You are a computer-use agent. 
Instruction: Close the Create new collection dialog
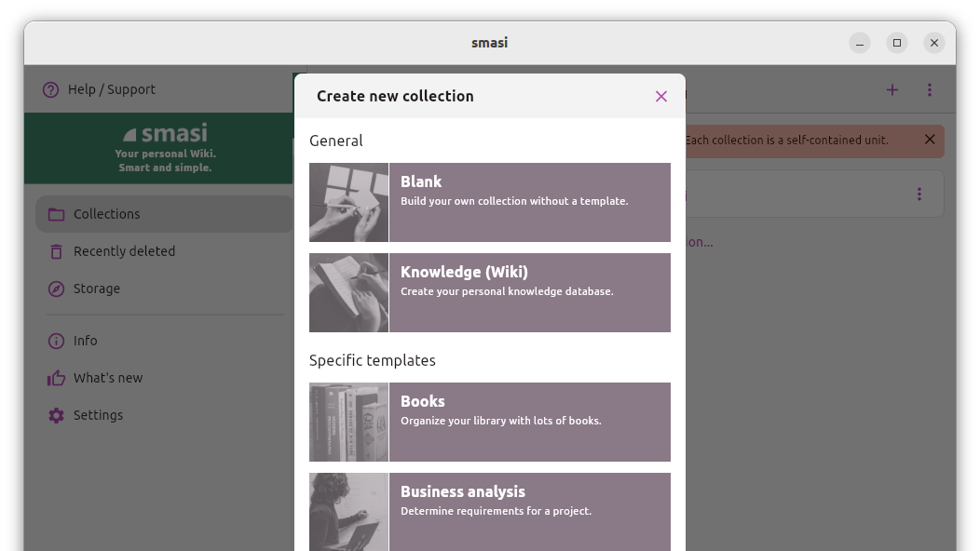(x=660, y=96)
